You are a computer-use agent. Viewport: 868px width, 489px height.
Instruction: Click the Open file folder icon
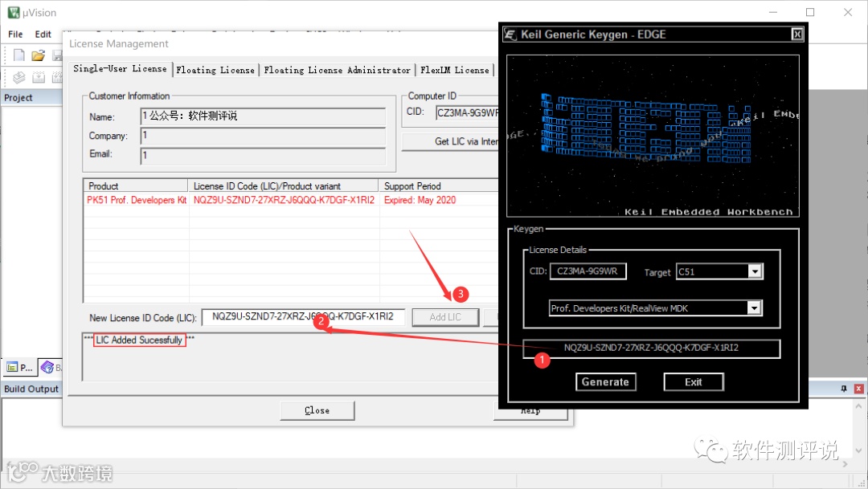coord(38,55)
